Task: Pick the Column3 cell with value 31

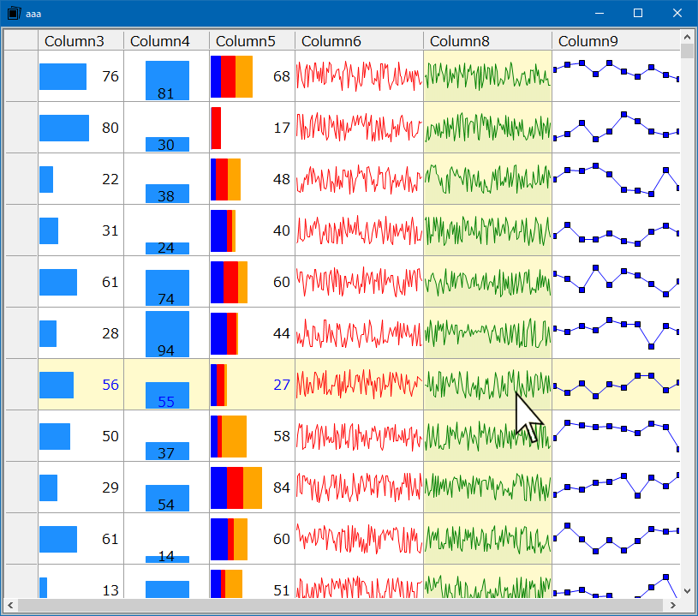Action: [x=81, y=230]
